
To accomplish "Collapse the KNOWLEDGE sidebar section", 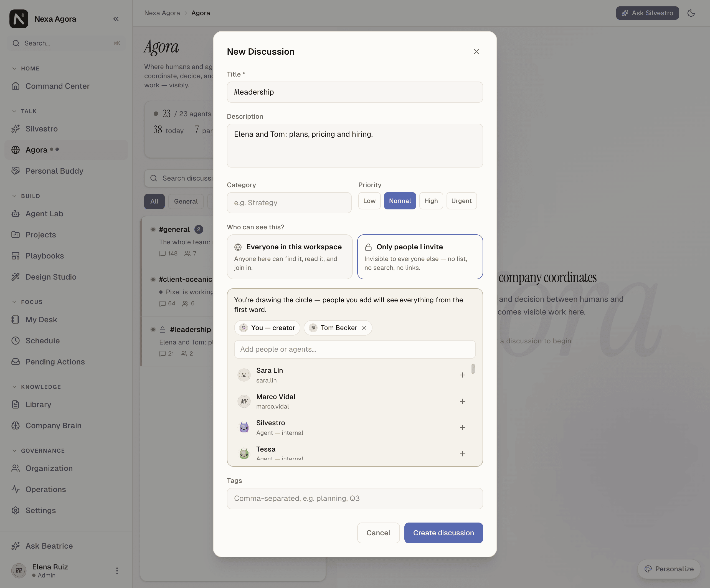I will point(36,387).
